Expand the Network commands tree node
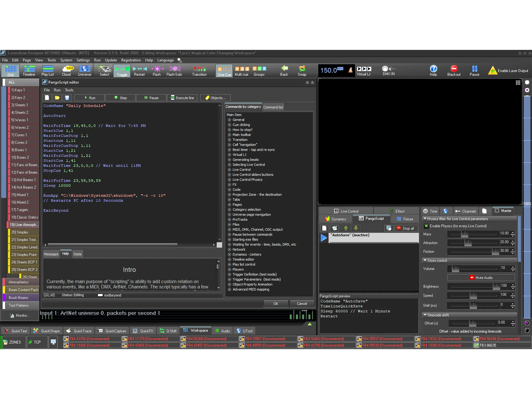Image resolution: width=532 pixels, height=399 pixels. (229, 250)
